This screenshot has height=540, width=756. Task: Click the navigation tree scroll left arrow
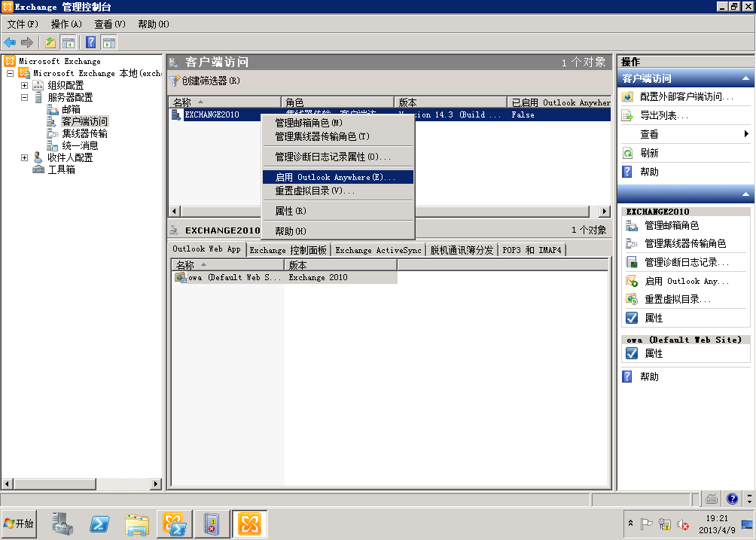[x=7, y=484]
